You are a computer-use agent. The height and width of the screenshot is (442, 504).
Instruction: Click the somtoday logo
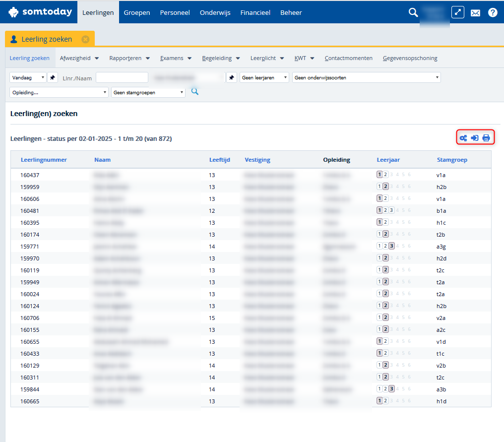[x=40, y=12]
